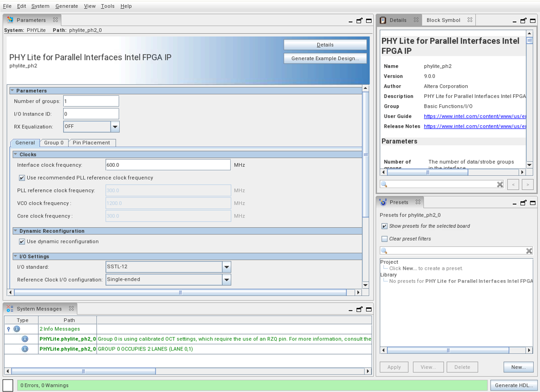Screen dimensions: 540x392
Task: Go to previous Details search result
Action: (x=513, y=185)
